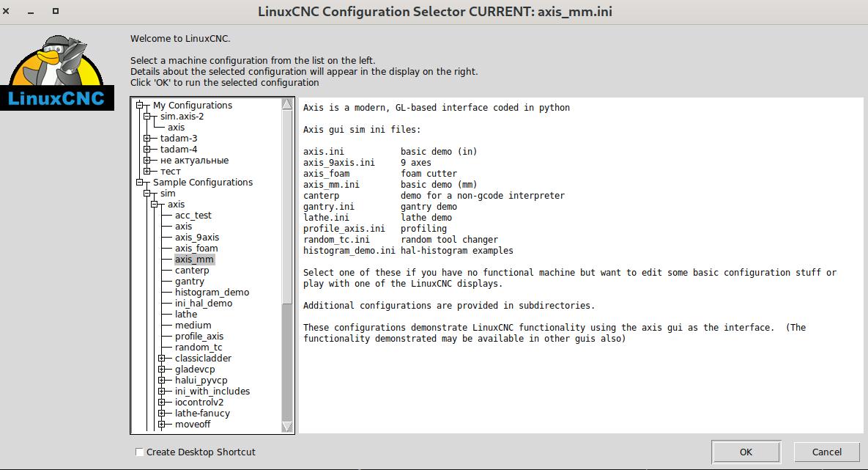Expand the moveoff folder
This screenshot has width=868, height=470.
coord(162,424)
